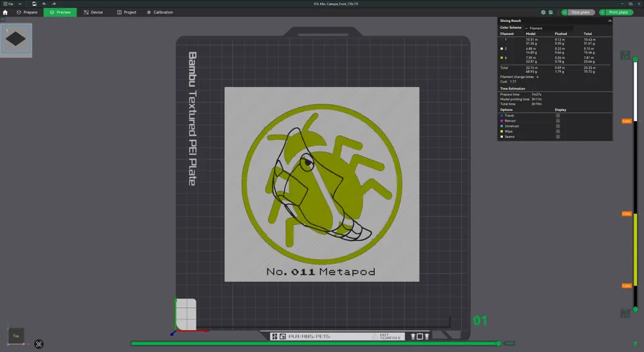Click the small green icon at the bottom-right corner
Screen dimensions: 644x352
tap(635, 344)
